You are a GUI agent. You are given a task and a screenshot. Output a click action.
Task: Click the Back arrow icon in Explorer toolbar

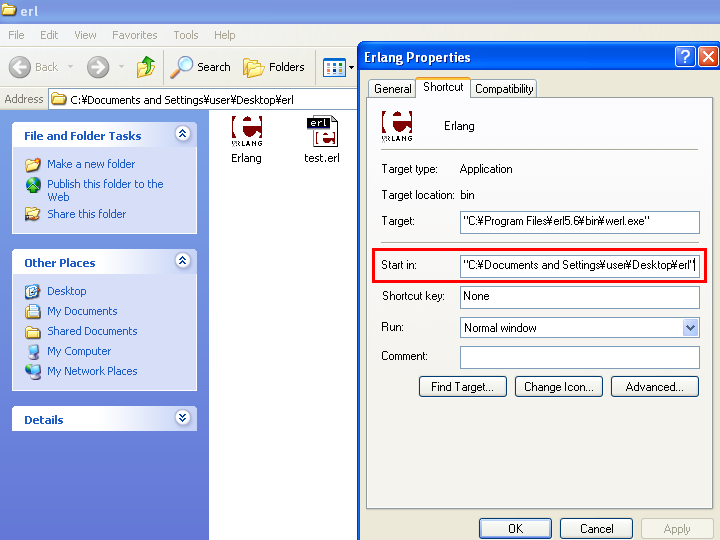tap(20, 67)
